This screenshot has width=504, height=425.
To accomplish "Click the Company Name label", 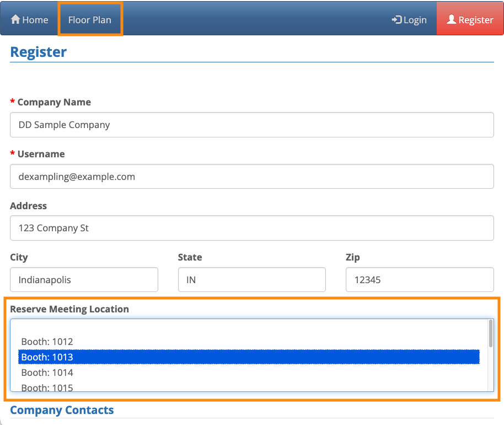I will pyautogui.click(x=54, y=102).
